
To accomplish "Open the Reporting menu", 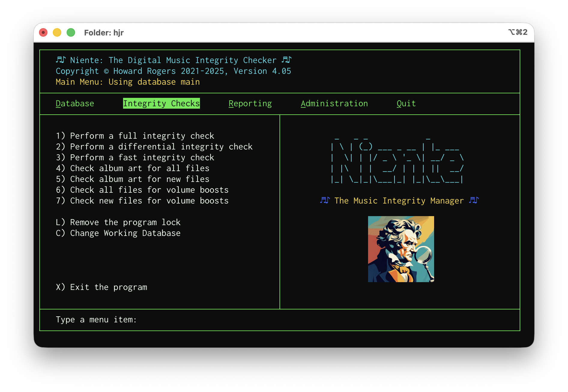I will [250, 104].
